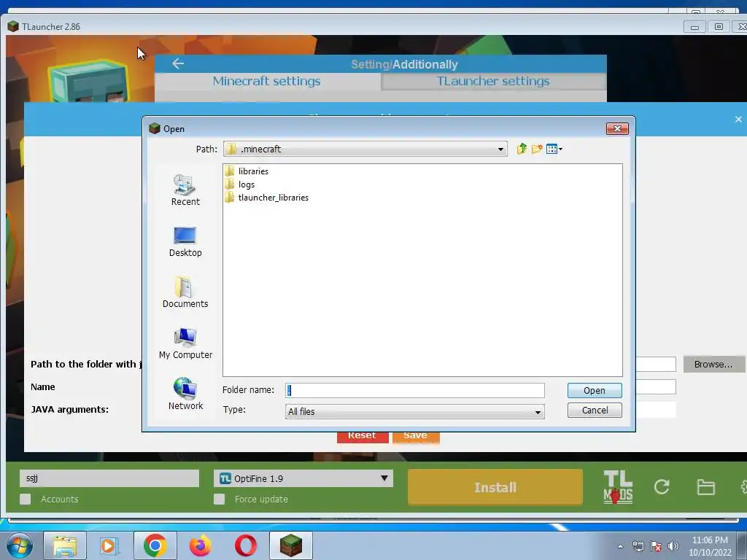Click the Reset button behind the dialog

pos(362,437)
